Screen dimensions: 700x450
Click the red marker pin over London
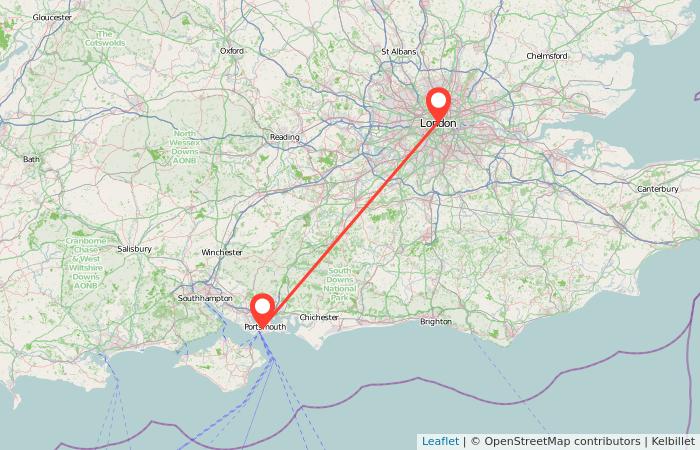[438, 104]
